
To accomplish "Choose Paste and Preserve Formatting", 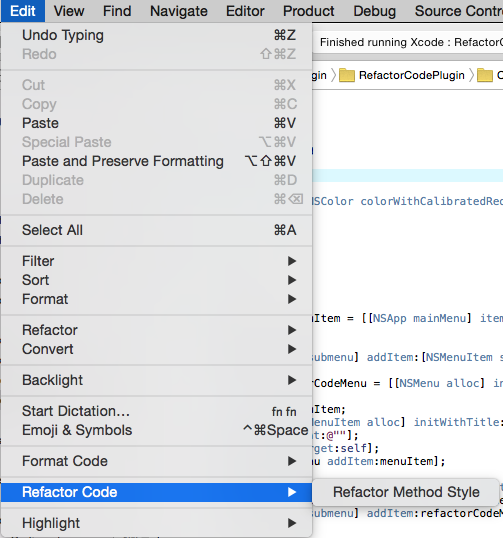I will (x=156, y=161).
